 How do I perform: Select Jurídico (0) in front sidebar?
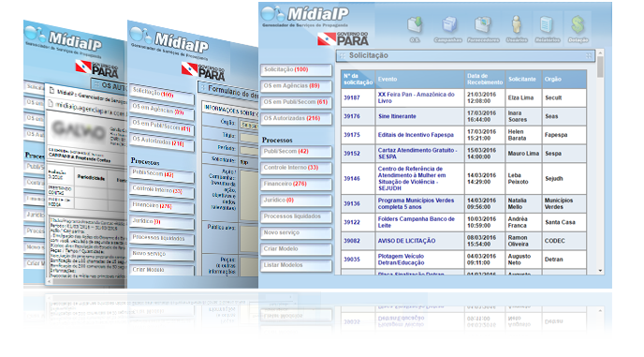(x=296, y=201)
